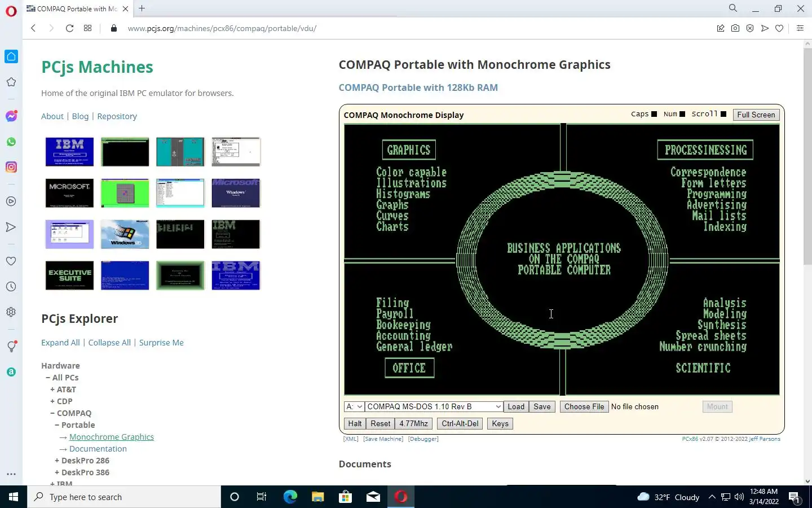Expand the AT&T tree node

tap(52, 389)
